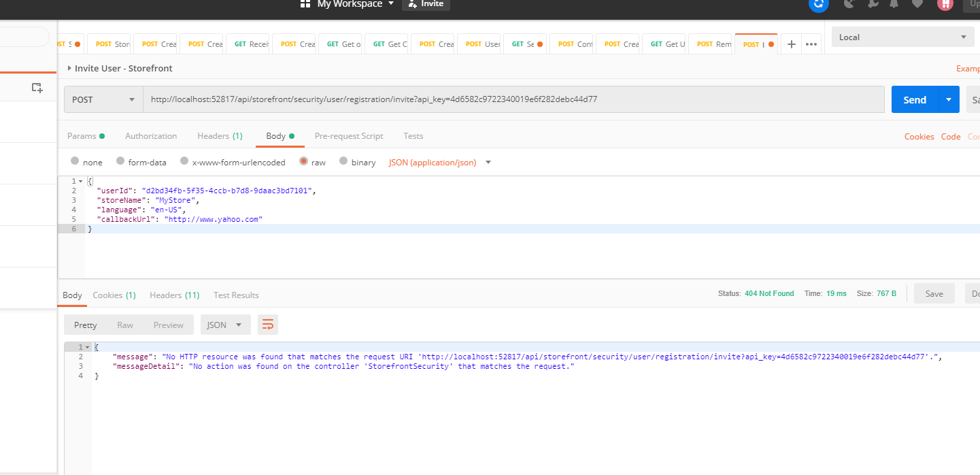Switch response view to Preview
This screenshot has height=475, width=980.
click(x=169, y=325)
